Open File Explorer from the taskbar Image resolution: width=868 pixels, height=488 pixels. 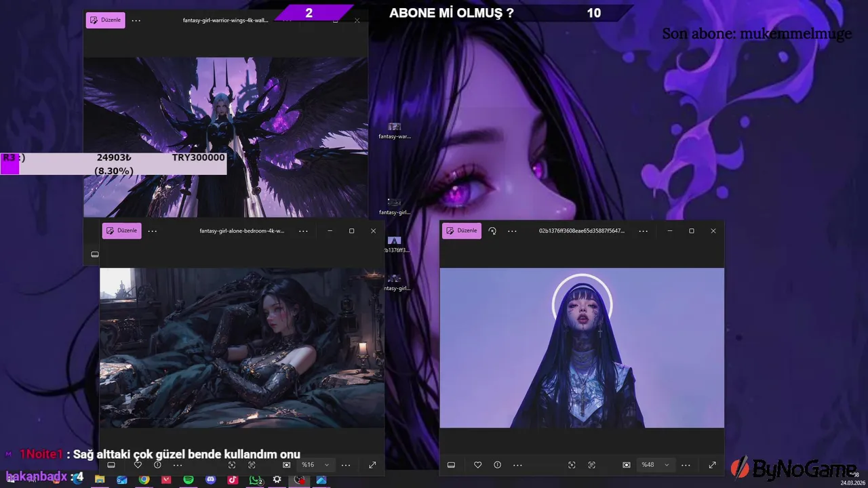[100, 480]
